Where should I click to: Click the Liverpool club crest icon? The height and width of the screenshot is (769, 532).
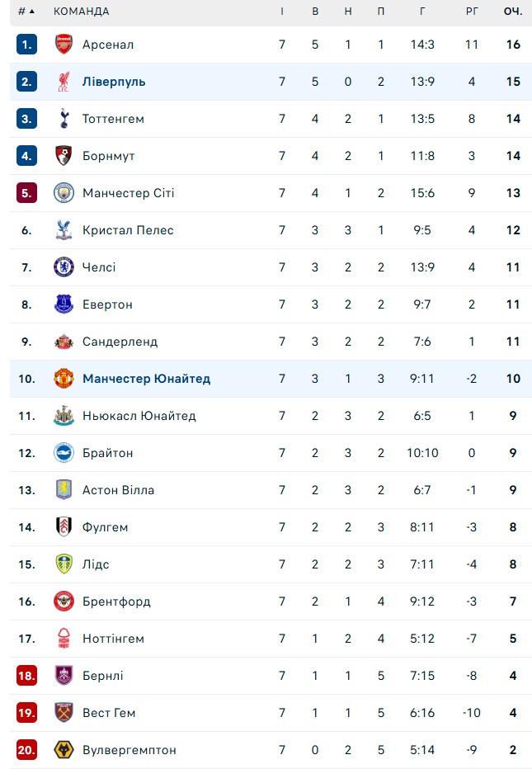[x=64, y=82]
